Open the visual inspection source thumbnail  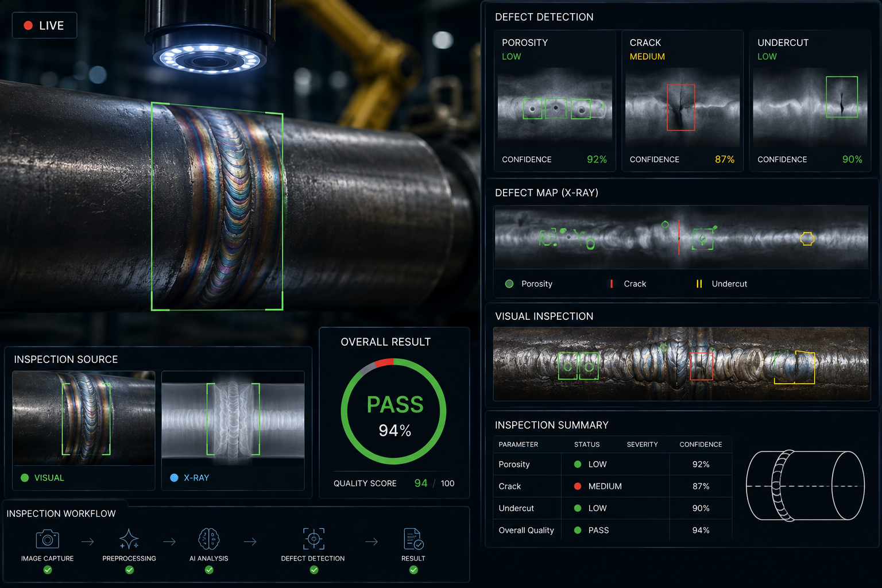tap(84, 418)
